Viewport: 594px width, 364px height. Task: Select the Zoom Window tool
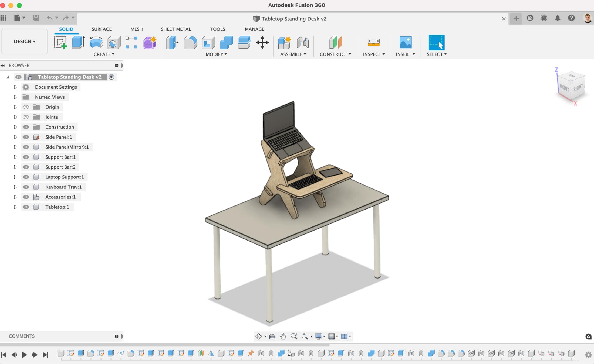(x=304, y=336)
